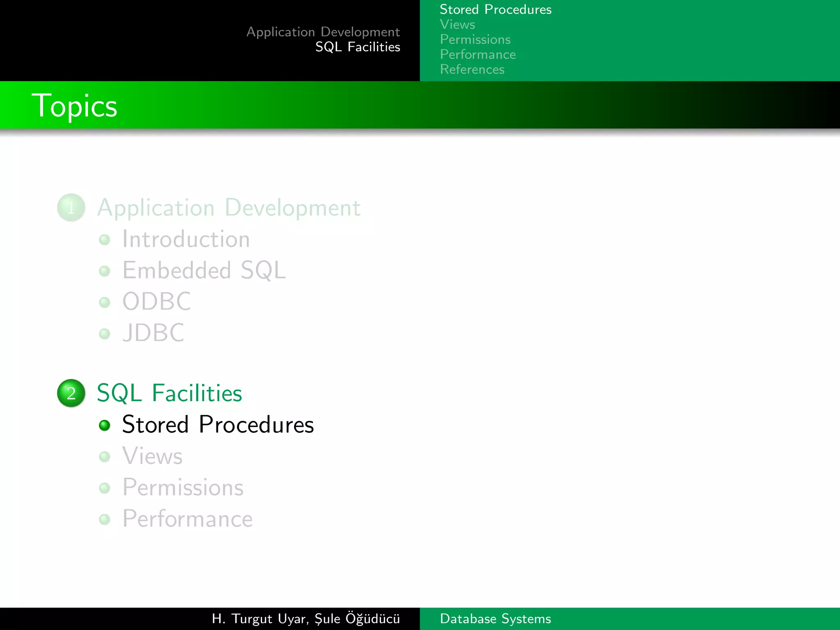Open ODBC subsection in outline

[x=157, y=301]
